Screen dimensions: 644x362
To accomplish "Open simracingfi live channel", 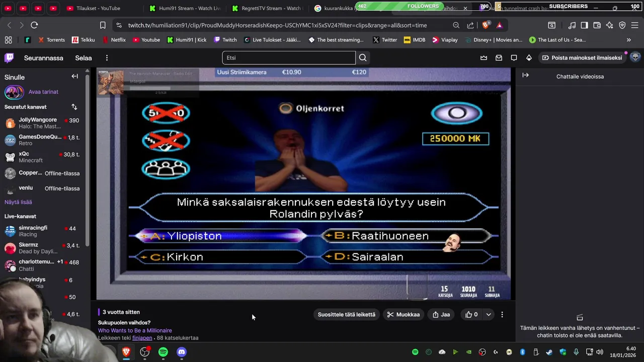I will pos(42,231).
